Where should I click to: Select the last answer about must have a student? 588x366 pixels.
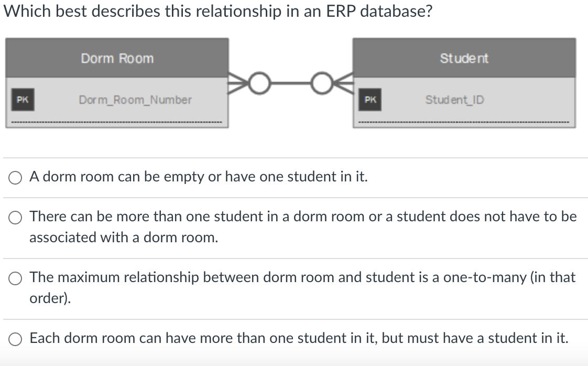[x=15, y=339]
